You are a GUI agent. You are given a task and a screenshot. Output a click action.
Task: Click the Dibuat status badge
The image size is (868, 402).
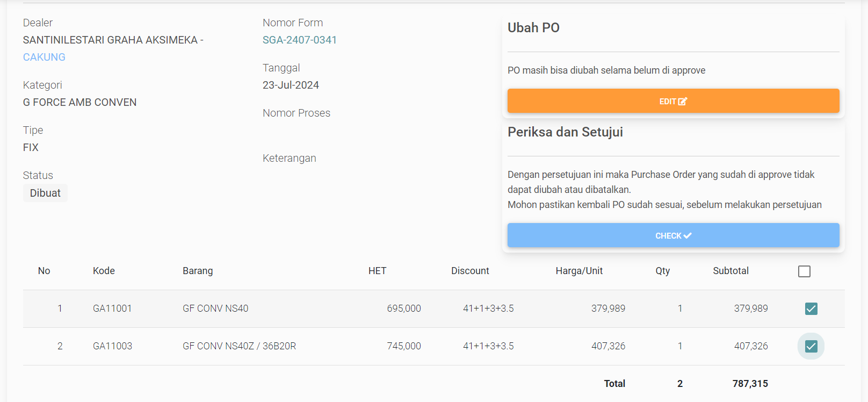(45, 193)
